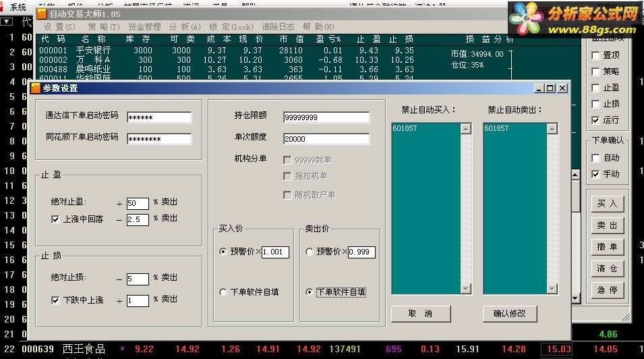
Task: Click the 持仓限额 input field
Action: (x=326, y=117)
